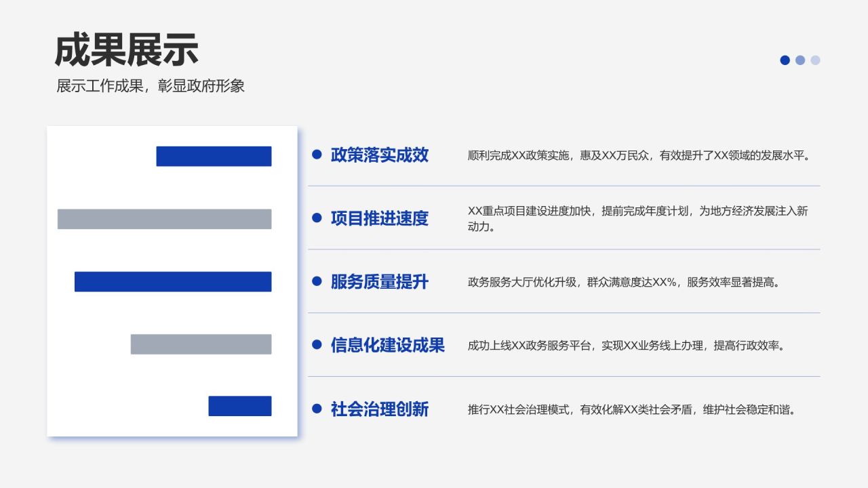Image resolution: width=868 pixels, height=488 pixels.
Task: Click the bullet dot beside 服务质量提升
Action: pyautogui.click(x=315, y=281)
